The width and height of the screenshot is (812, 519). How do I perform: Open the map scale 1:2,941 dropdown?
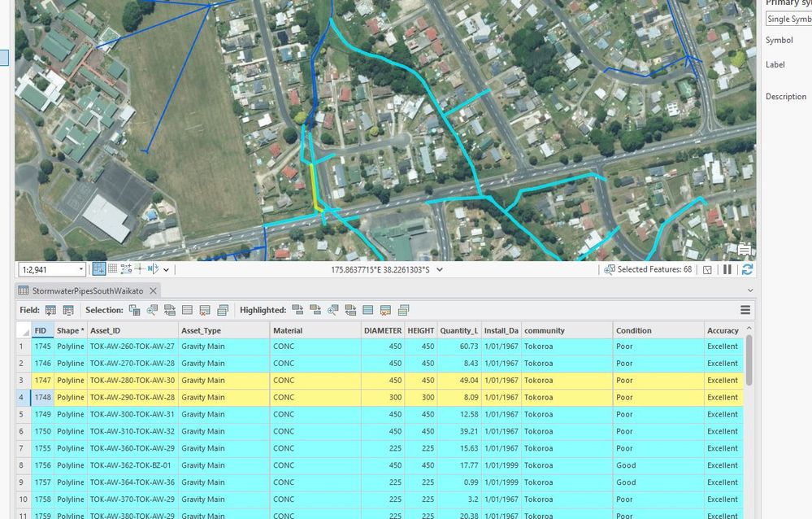tap(80, 269)
